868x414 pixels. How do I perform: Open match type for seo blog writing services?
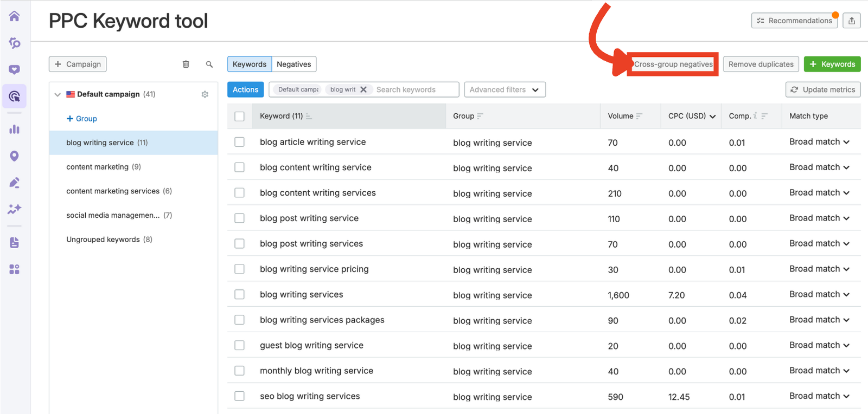click(x=819, y=396)
